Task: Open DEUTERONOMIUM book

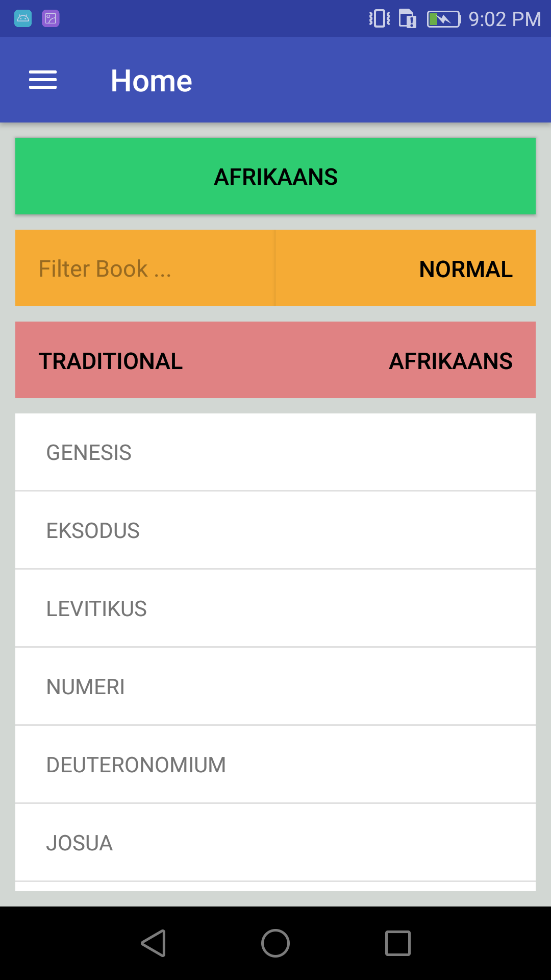Action: tap(275, 765)
